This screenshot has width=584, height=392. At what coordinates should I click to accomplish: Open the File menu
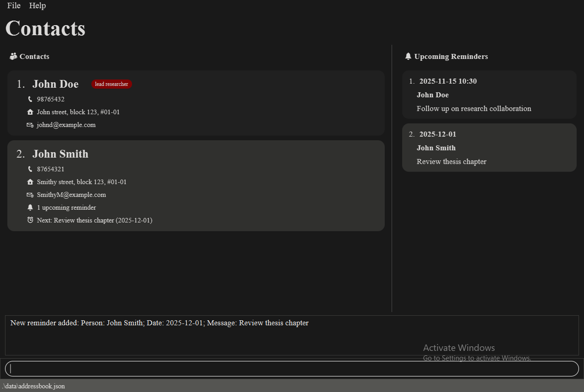[x=14, y=5]
